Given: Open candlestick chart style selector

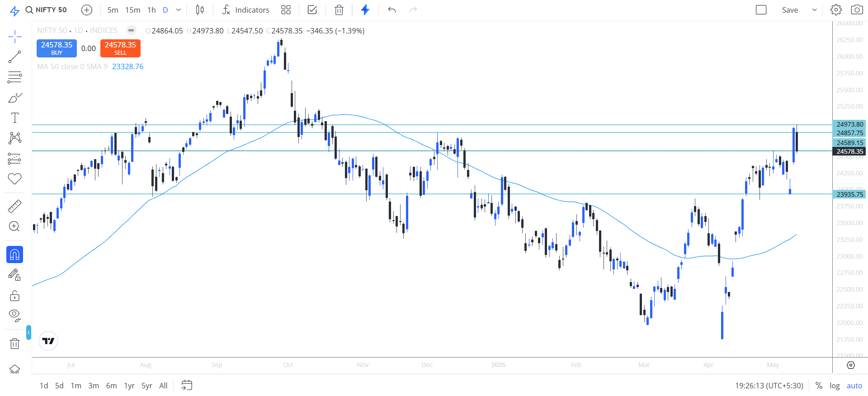Looking at the screenshot, I should [x=200, y=10].
